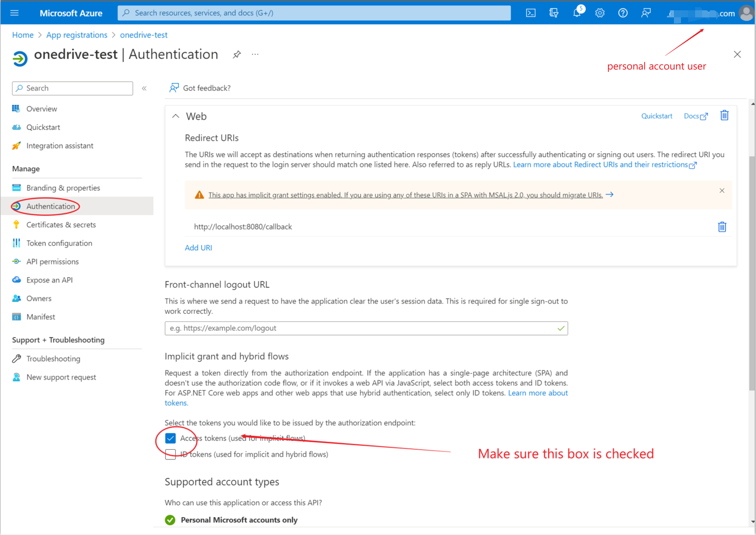Open the top bar feedback icon
Screen dimensions: 756x535
pos(646,13)
